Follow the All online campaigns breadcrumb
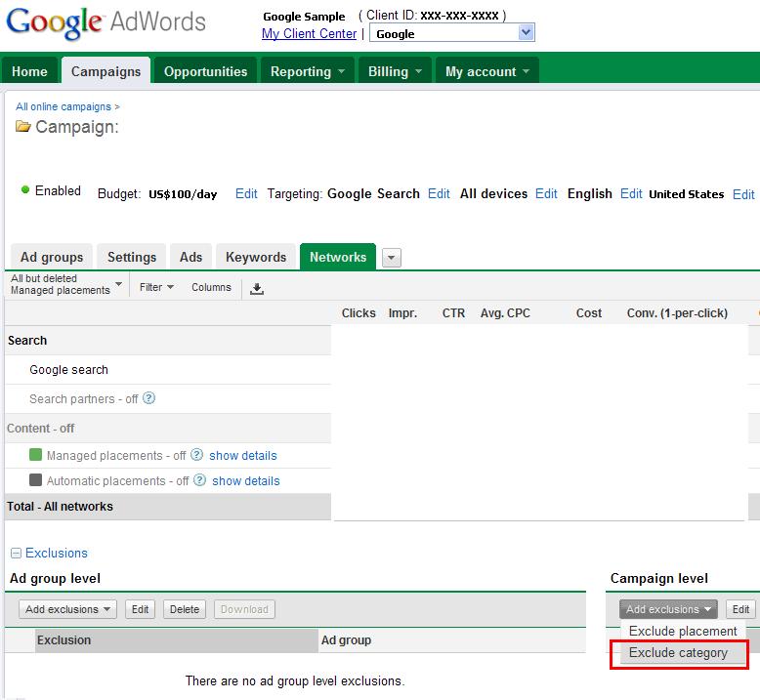Screen dimensions: 760x700 pos(63,106)
